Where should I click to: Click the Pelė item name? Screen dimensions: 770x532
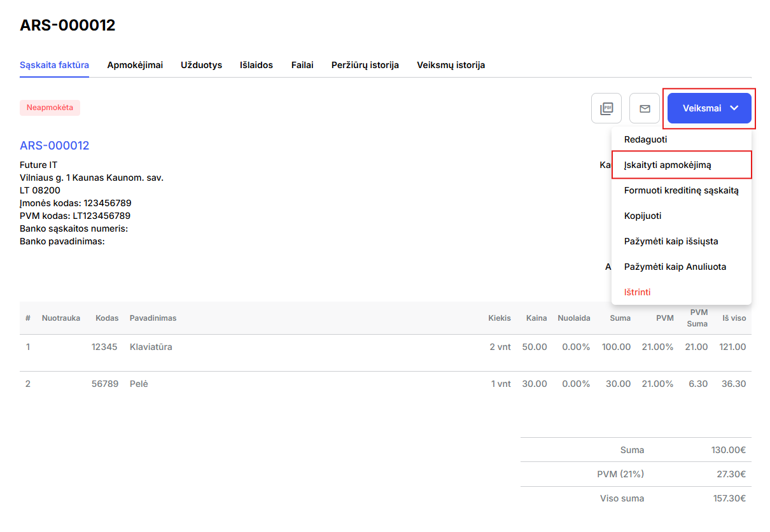pyautogui.click(x=139, y=384)
